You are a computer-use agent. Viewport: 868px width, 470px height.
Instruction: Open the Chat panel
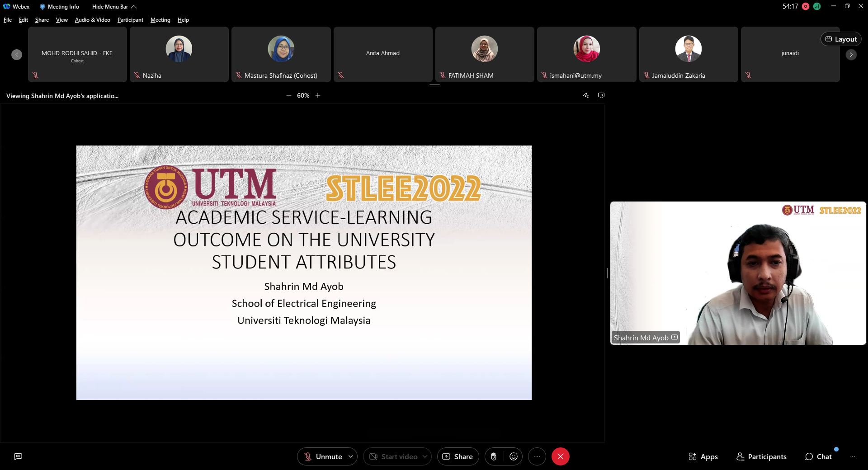coord(818,456)
